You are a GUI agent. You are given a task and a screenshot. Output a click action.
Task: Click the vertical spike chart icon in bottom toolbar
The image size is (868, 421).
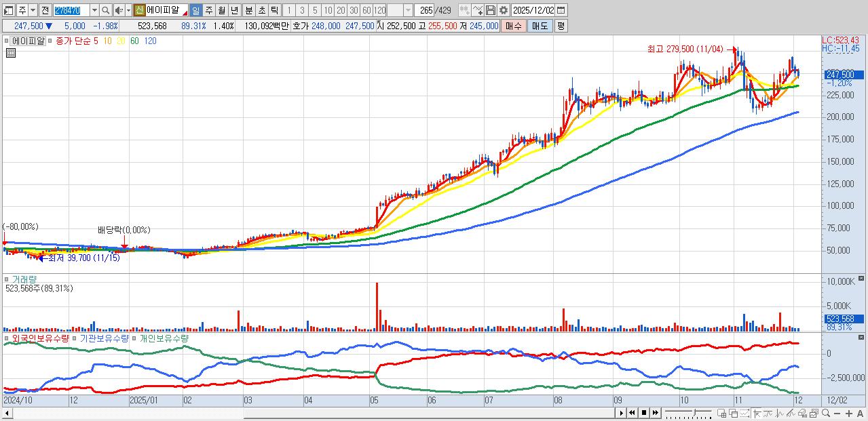click(x=779, y=413)
